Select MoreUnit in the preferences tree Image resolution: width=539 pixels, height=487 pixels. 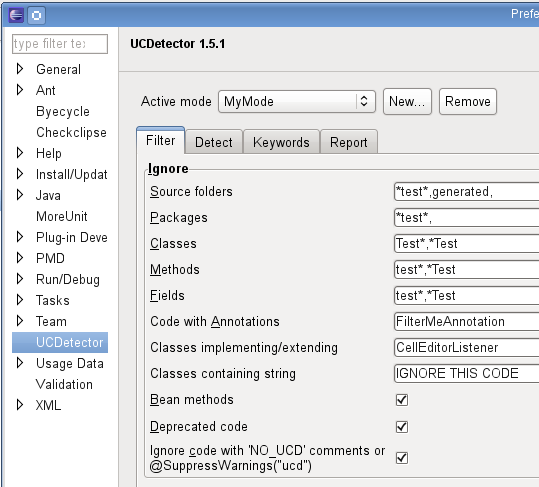pos(62,216)
